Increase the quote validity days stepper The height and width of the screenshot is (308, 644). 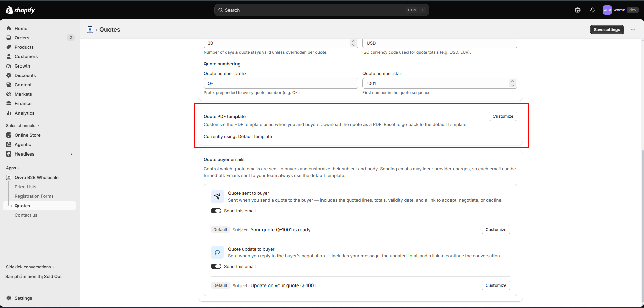354,41
